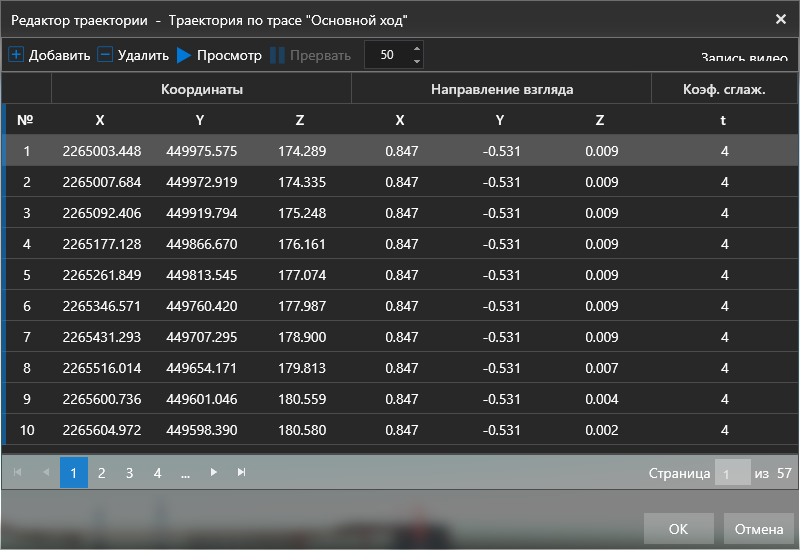Click the Добавить (add) plus icon
This screenshot has height=550, width=800.
[16, 55]
